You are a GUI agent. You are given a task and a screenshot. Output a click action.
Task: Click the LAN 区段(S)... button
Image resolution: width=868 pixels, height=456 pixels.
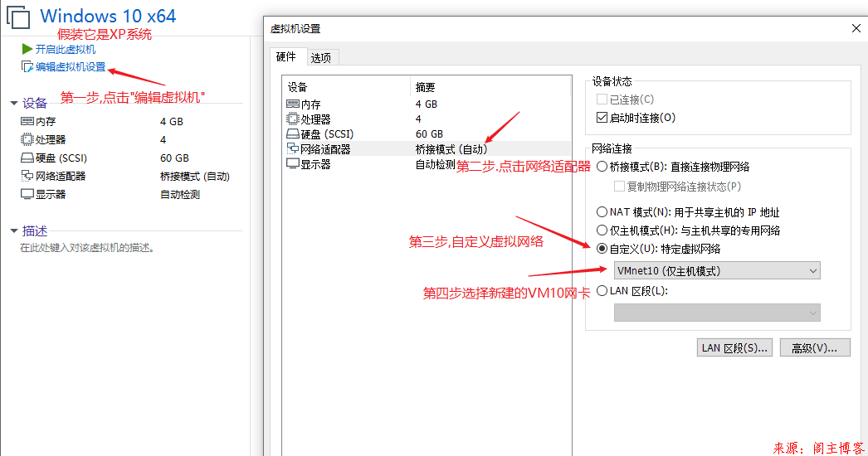(x=734, y=347)
